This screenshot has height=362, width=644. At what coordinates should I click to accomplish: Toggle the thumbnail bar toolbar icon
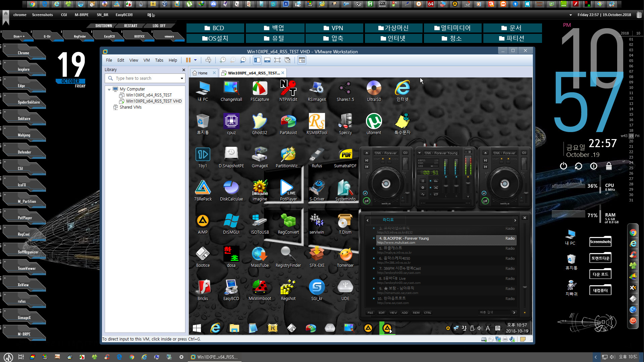pos(267,60)
